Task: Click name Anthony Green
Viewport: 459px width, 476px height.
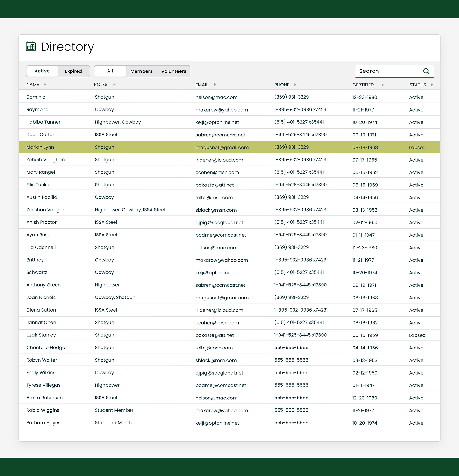Action: click(43, 285)
